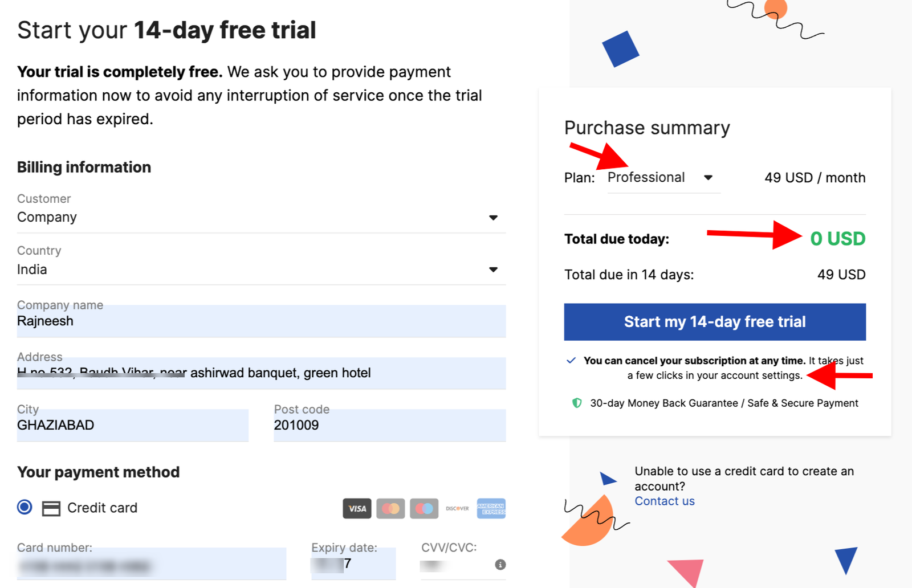Select the Credit card radio button
The height and width of the screenshot is (588, 912).
pos(25,507)
